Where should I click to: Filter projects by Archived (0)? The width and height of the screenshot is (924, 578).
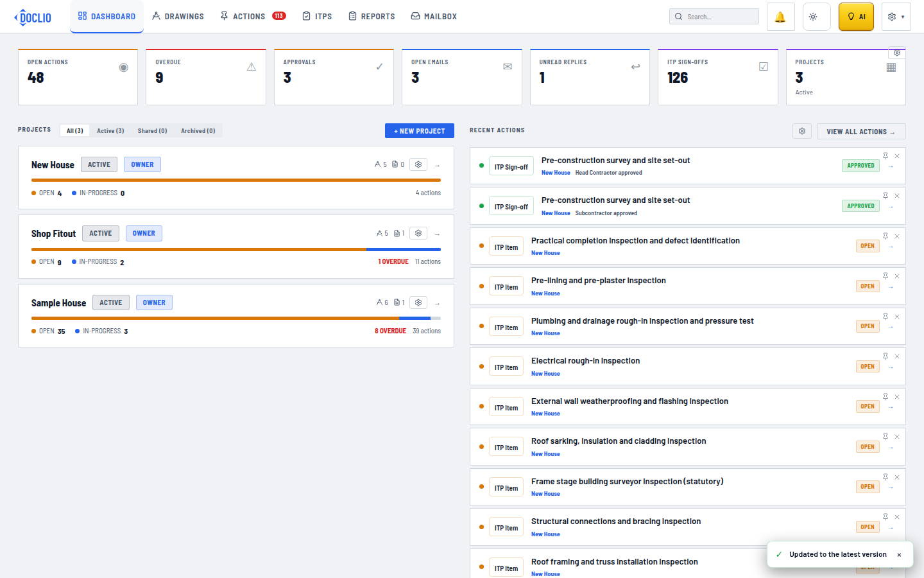[198, 130]
